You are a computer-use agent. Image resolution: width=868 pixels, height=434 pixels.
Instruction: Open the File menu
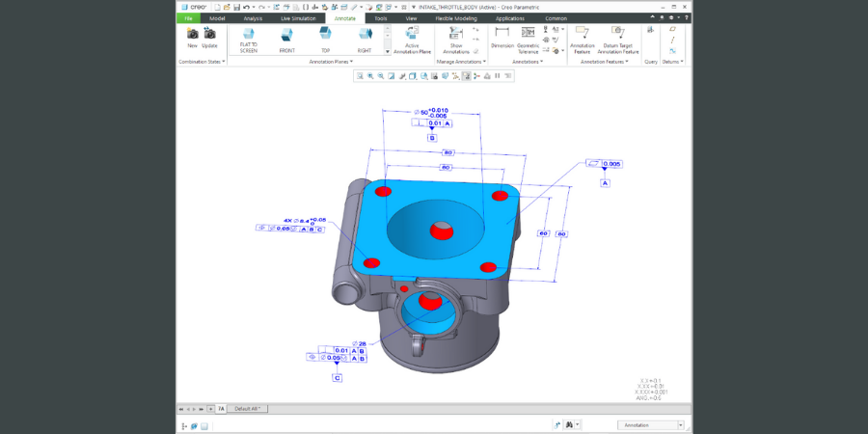189,17
